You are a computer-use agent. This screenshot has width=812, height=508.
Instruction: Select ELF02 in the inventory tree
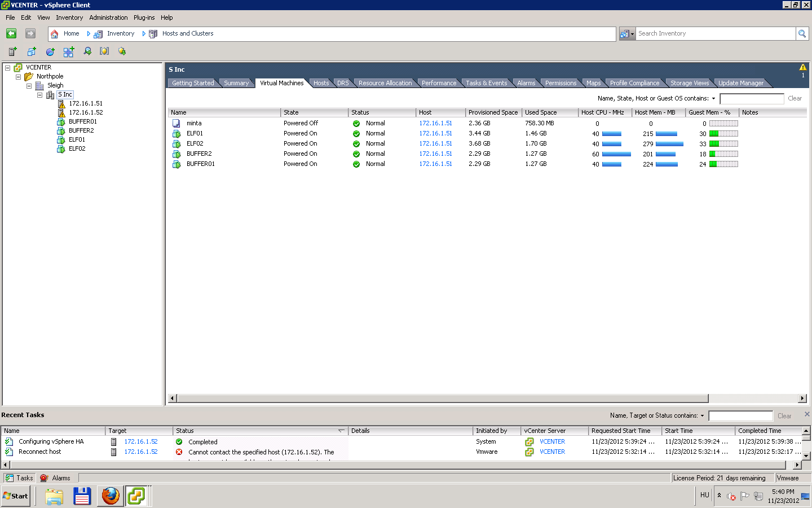point(77,149)
